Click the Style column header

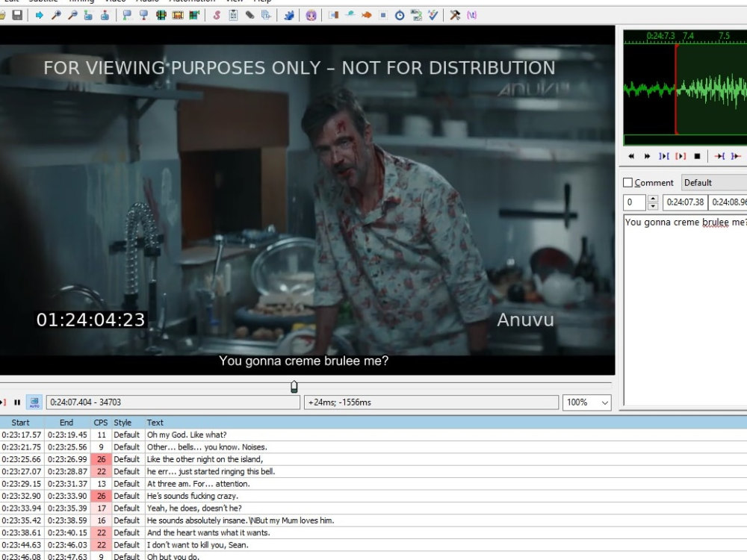(123, 423)
